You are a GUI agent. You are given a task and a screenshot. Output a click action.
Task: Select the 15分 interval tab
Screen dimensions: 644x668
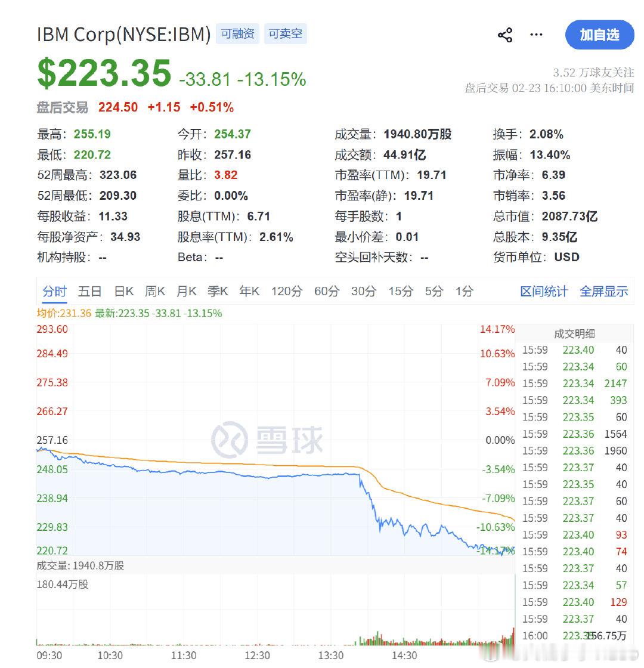click(x=401, y=292)
